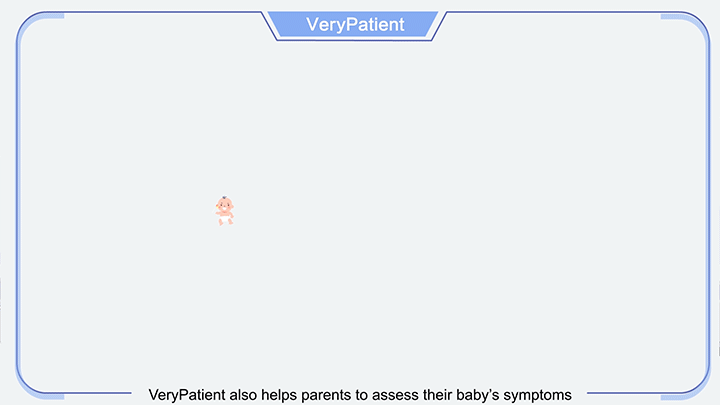Click the baby's white diaper

click(225, 218)
